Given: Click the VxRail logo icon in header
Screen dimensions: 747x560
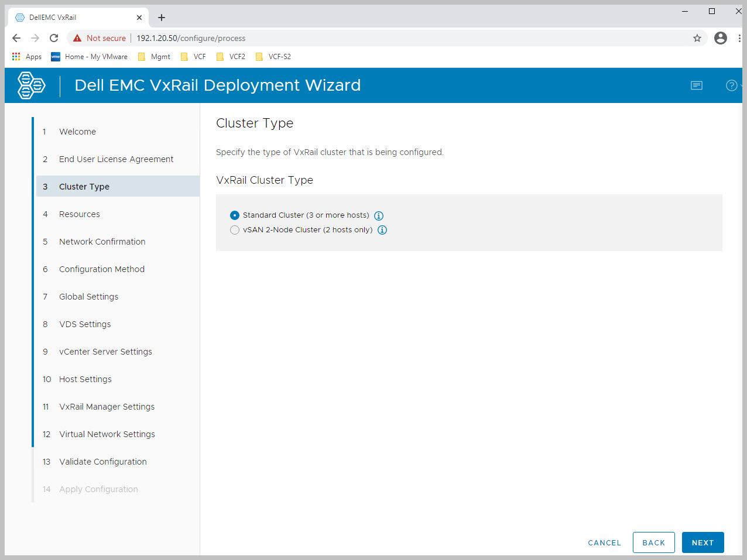Looking at the screenshot, I should (x=31, y=85).
